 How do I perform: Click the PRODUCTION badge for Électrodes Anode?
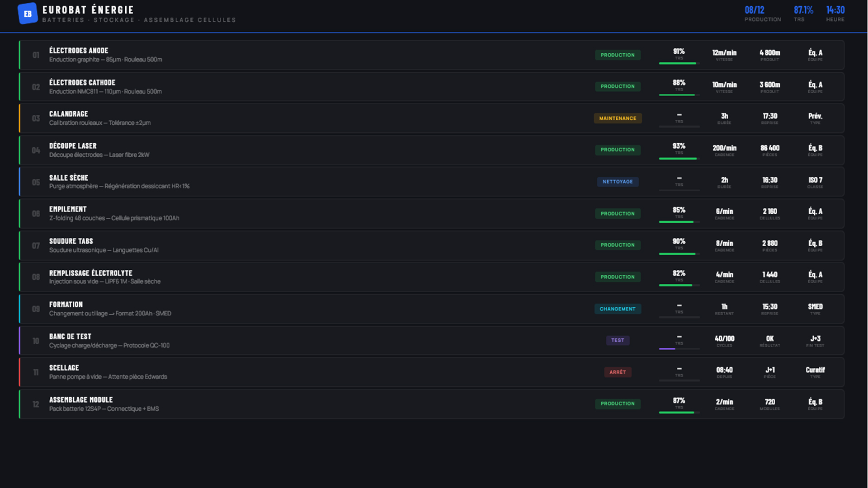pos(618,55)
